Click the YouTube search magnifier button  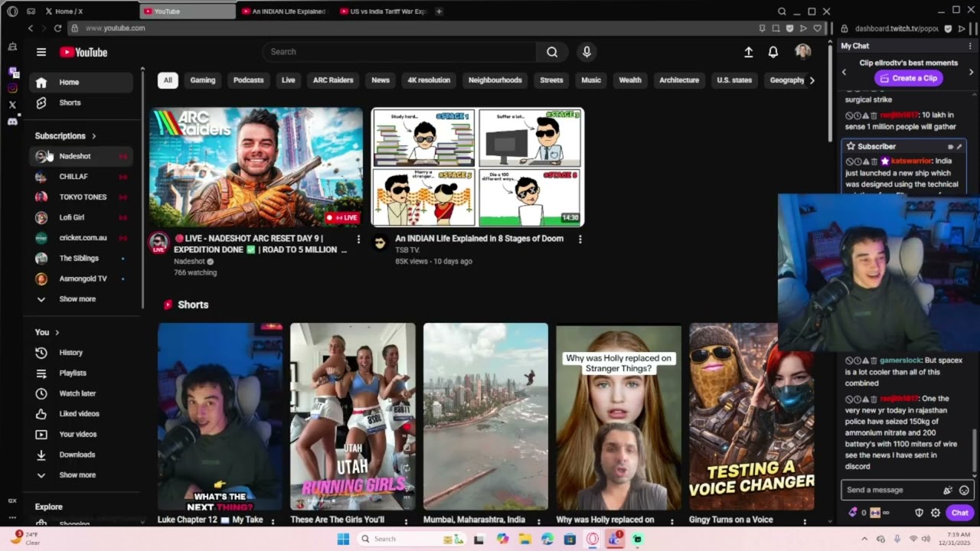tap(552, 52)
